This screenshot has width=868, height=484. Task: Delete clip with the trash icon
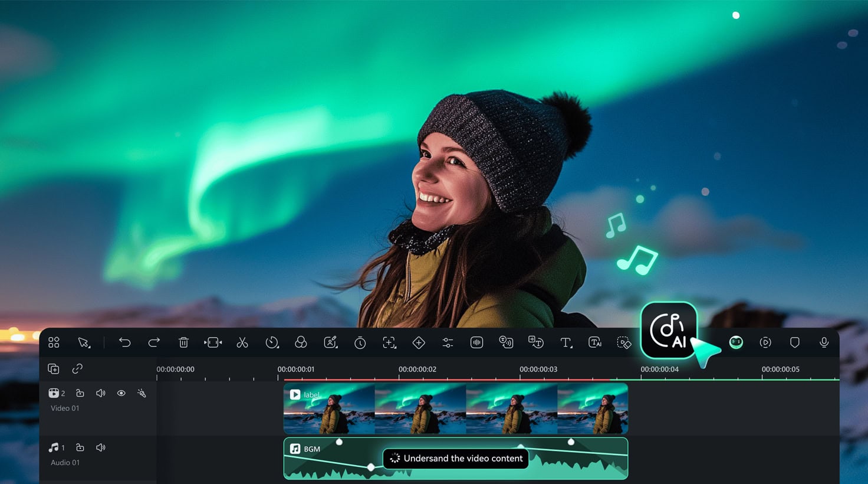(183, 342)
